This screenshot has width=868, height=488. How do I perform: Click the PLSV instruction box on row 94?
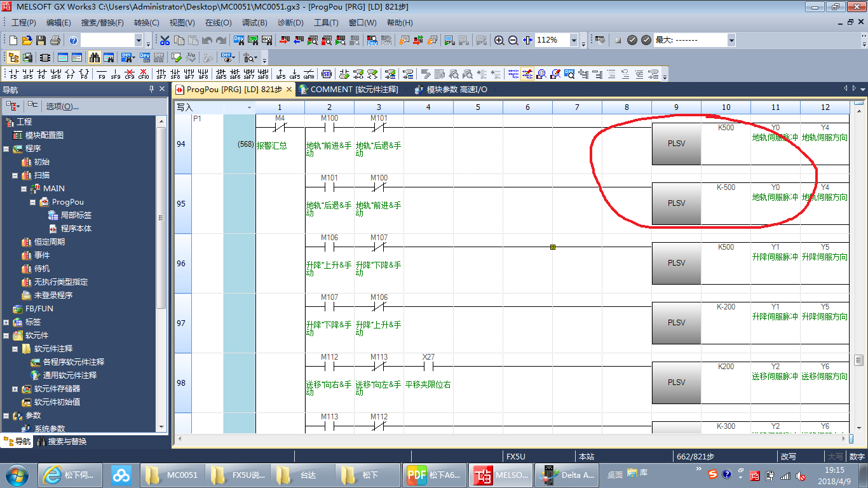tap(676, 144)
